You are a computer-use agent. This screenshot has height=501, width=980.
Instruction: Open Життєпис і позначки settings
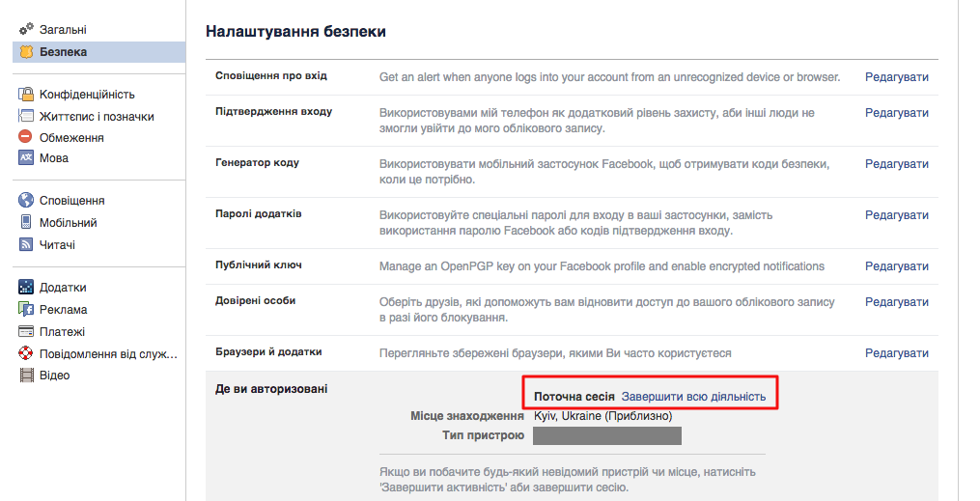pyautogui.click(x=97, y=116)
